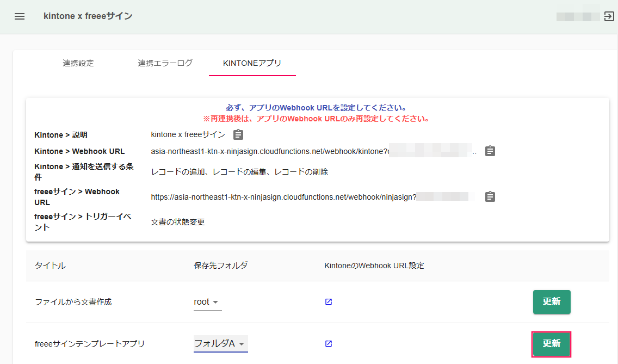The height and width of the screenshot is (364, 618).
Task: Click the ファイルから文書作成 row title
Action: tap(73, 301)
